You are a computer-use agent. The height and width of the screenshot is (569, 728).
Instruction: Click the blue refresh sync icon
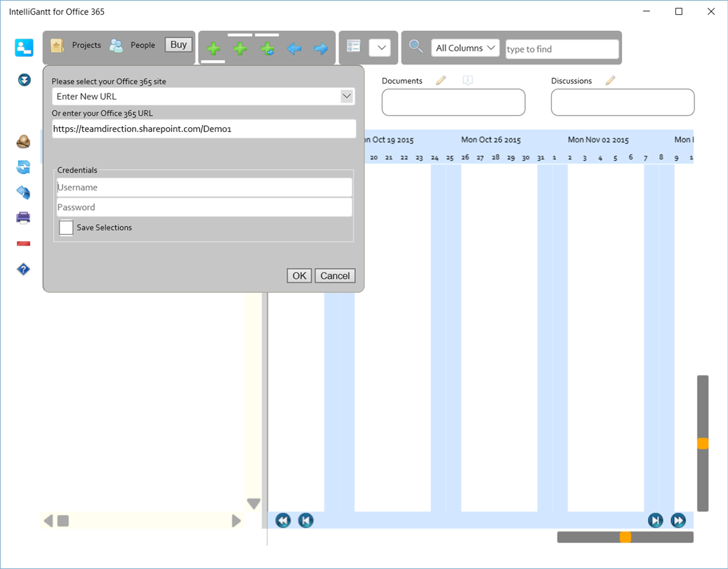(23, 166)
